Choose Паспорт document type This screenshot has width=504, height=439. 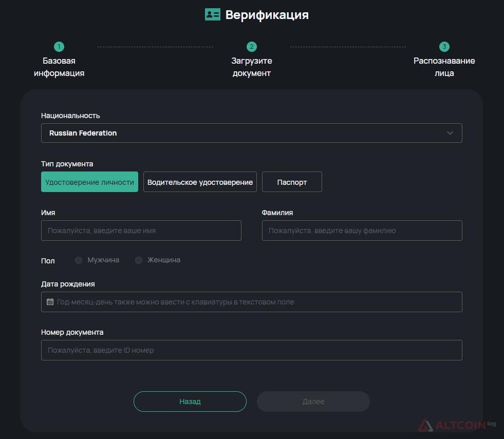coord(292,182)
